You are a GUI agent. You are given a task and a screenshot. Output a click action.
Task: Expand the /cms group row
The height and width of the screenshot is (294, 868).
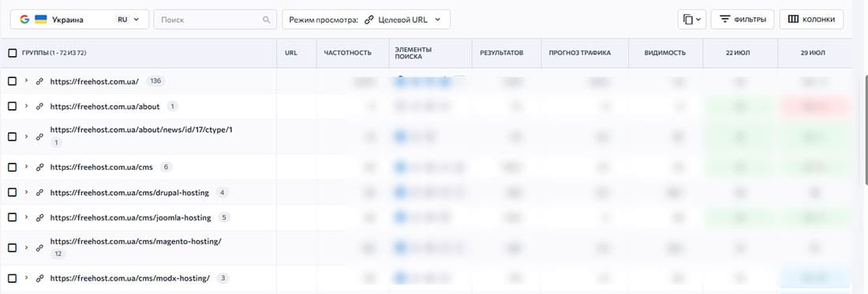click(x=26, y=167)
